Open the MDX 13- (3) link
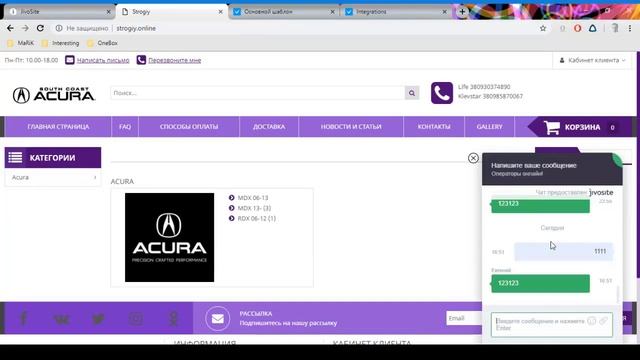The image size is (640, 360). (254, 208)
